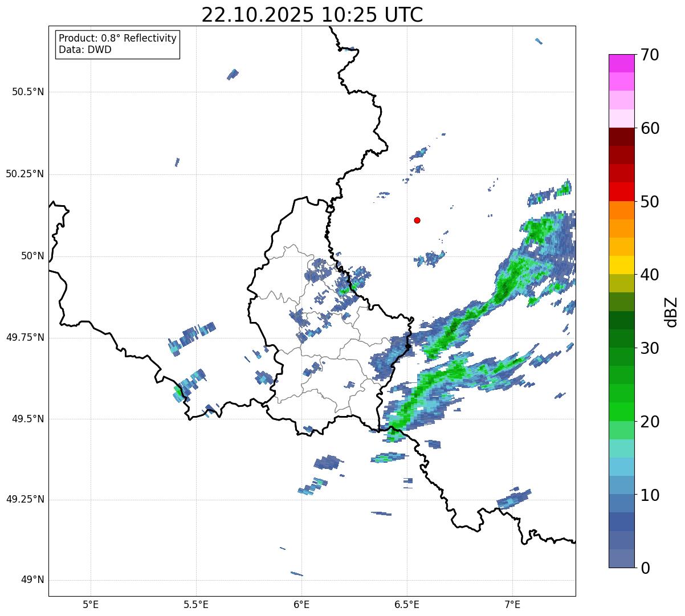Click the orange colorbar swatch below 50
Image resolution: width=685 pixels, height=616 pixels.
(622, 210)
